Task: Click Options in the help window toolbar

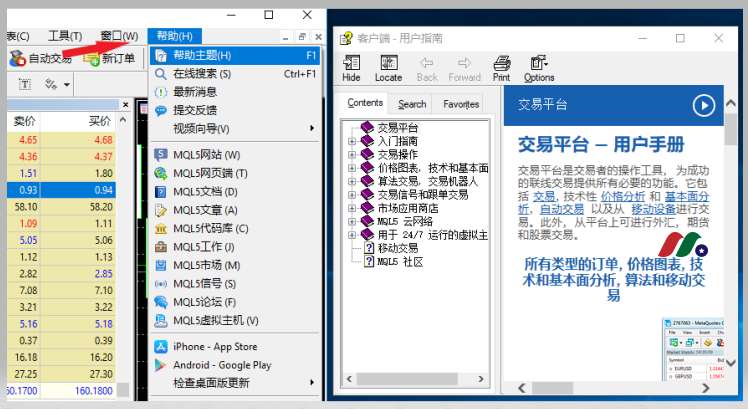Action: tap(539, 68)
